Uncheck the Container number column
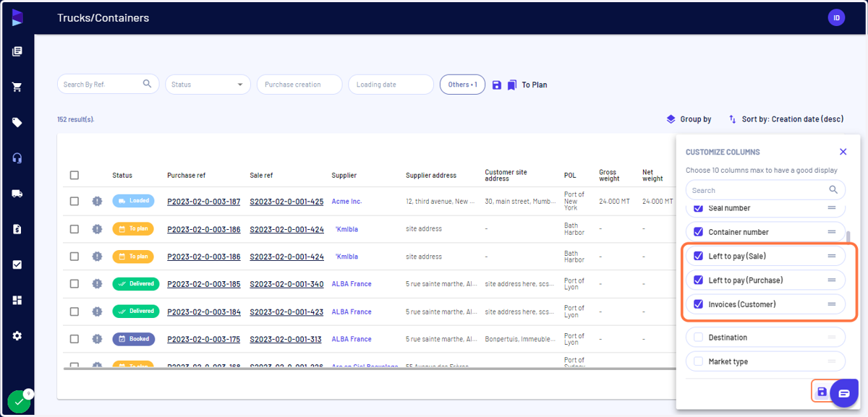 click(x=698, y=232)
